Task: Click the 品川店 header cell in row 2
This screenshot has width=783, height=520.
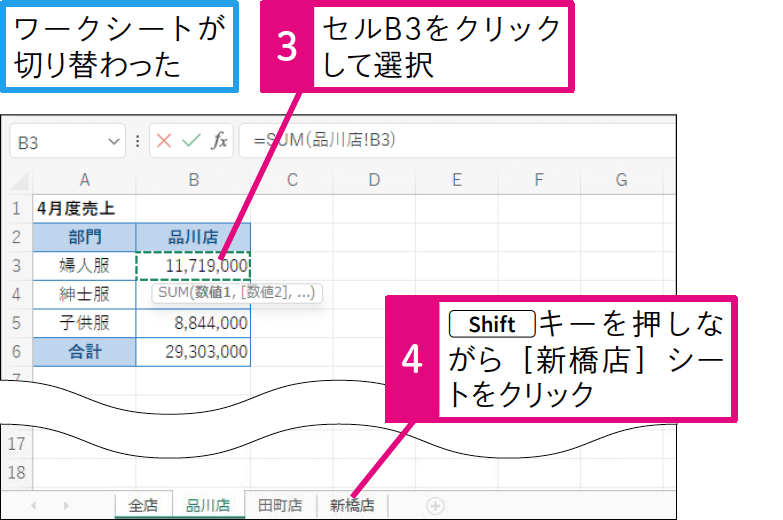Action: (x=193, y=237)
